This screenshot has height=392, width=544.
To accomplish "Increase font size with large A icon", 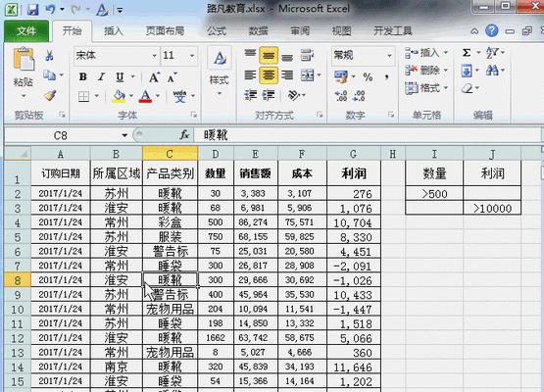I will pyautogui.click(x=154, y=77).
